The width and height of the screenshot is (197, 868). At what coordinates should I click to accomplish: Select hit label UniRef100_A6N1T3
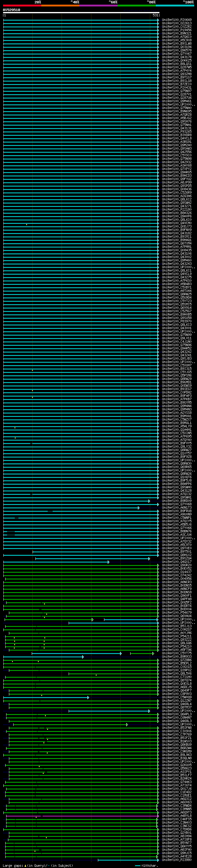coord(177,508)
